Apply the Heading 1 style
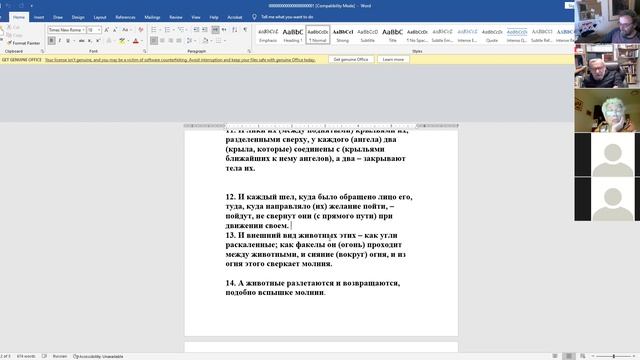 pos(293,35)
